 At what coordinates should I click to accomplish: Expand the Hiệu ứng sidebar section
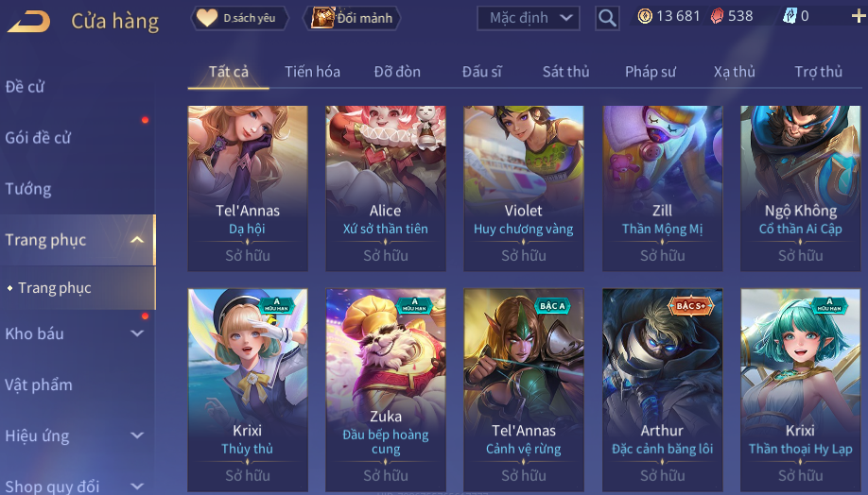[137, 435]
